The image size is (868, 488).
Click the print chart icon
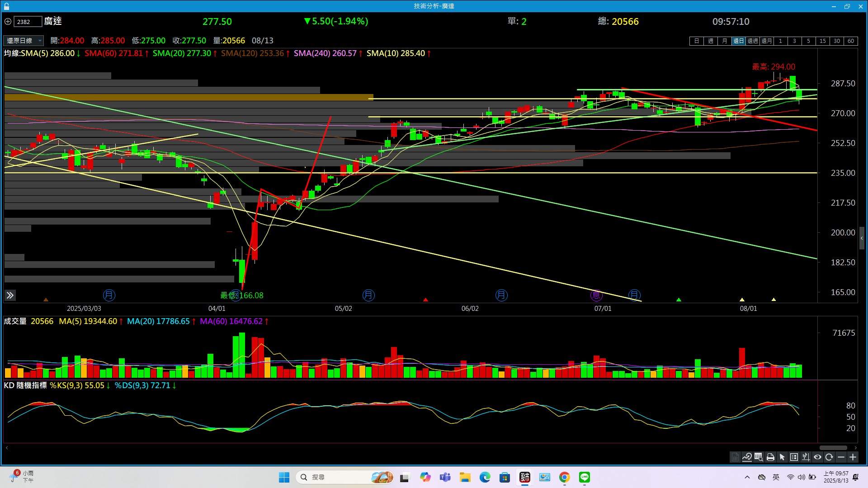pyautogui.click(x=770, y=457)
